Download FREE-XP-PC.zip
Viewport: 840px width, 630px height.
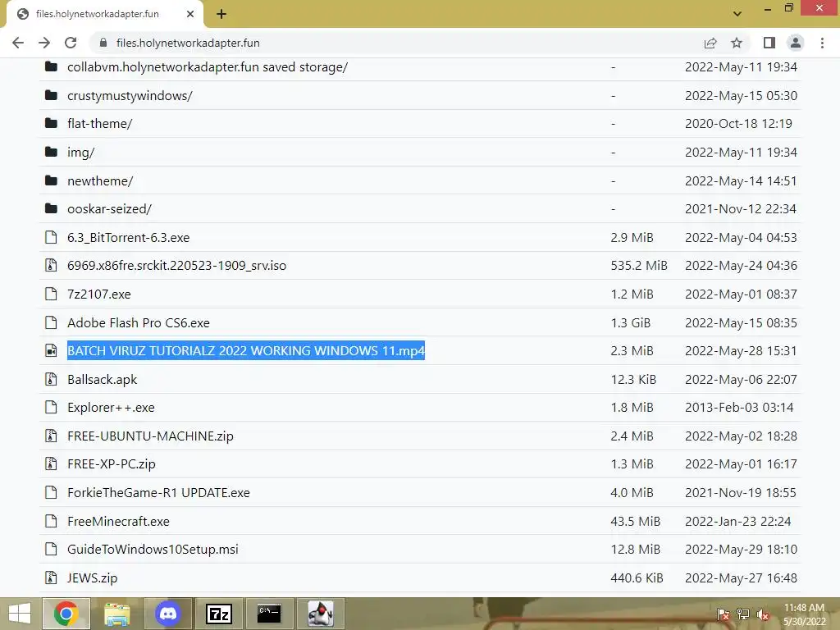pyautogui.click(x=112, y=464)
